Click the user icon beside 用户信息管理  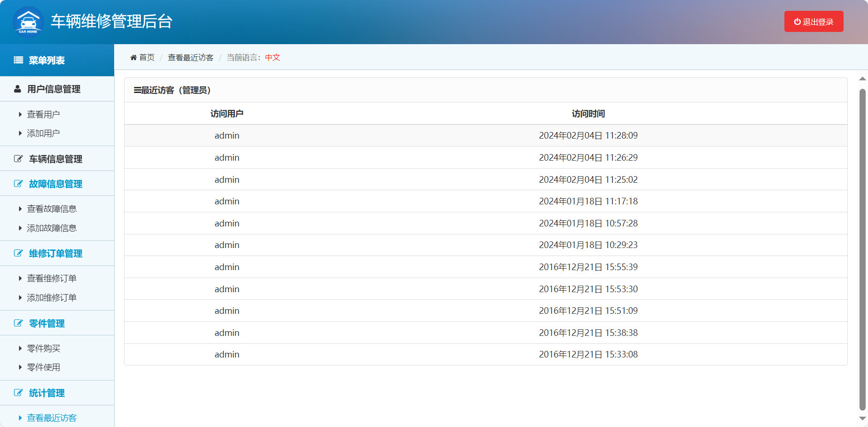17,89
